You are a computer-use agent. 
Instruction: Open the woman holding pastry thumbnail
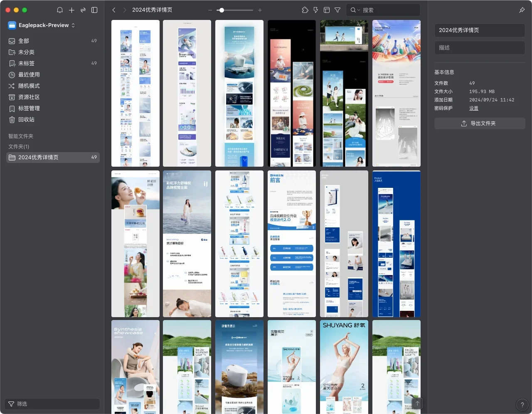click(135, 244)
